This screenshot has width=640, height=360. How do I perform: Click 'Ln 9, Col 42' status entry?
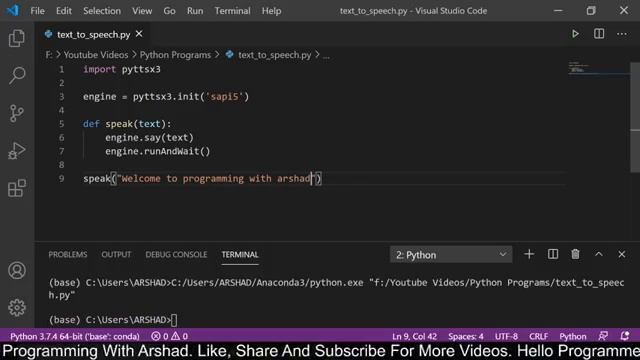coord(414,336)
